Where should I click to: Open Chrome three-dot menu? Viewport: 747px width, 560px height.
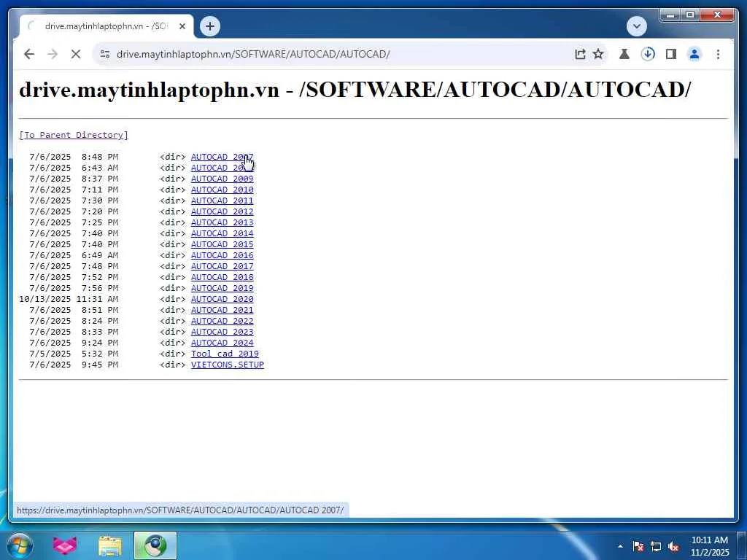718,54
